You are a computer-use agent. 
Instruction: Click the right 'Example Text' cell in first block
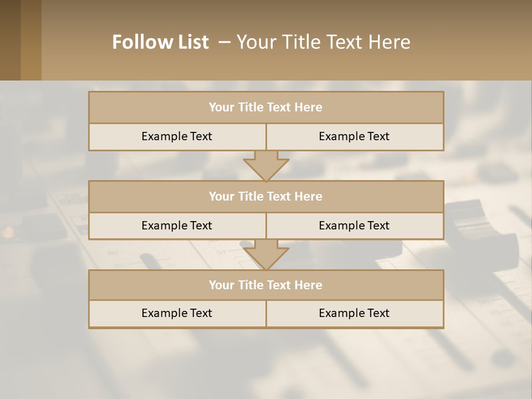(x=354, y=136)
